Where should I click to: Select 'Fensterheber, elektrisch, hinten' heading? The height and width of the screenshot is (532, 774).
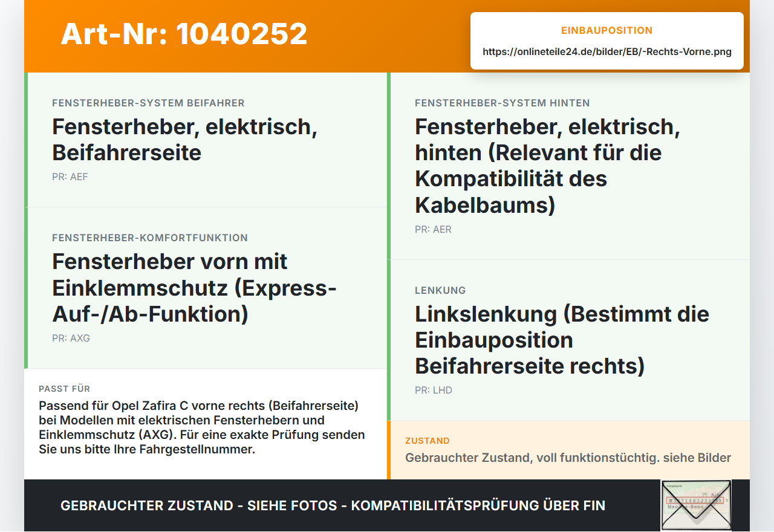pos(548,166)
